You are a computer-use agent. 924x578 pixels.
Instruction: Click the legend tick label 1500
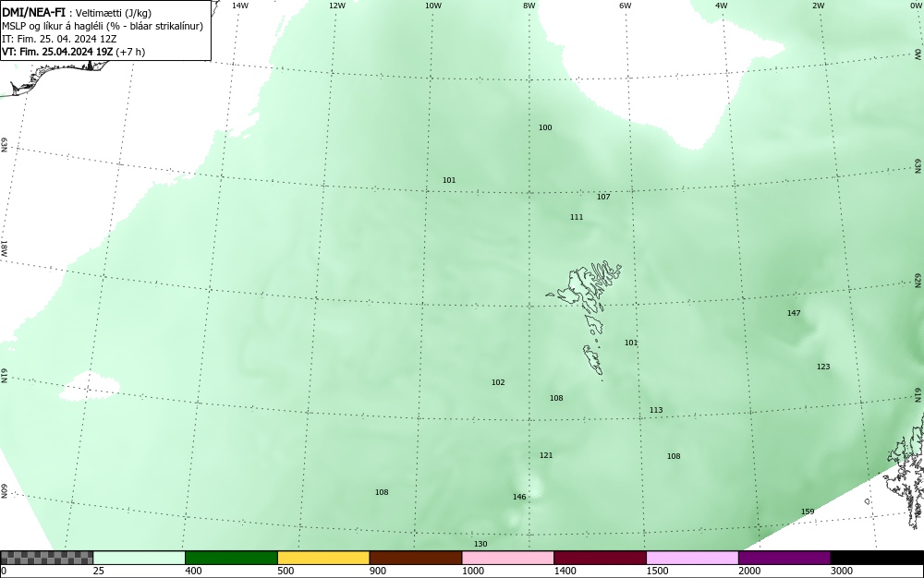click(658, 571)
